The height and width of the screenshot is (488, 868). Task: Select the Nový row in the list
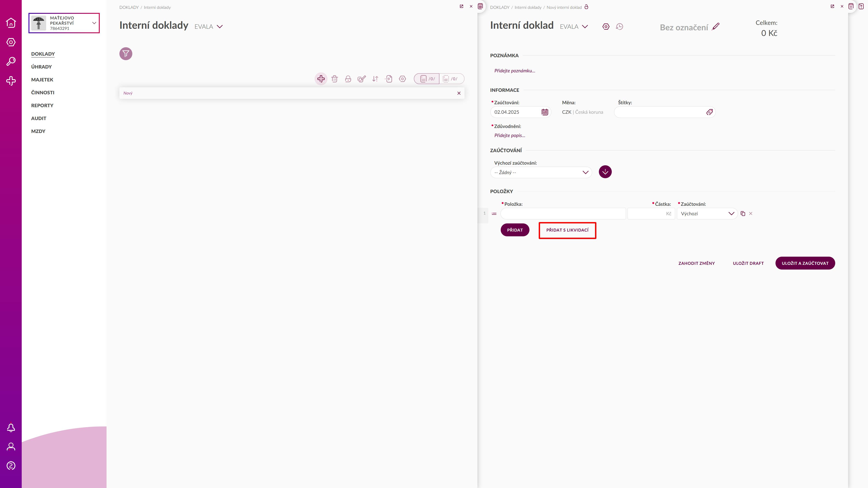292,93
